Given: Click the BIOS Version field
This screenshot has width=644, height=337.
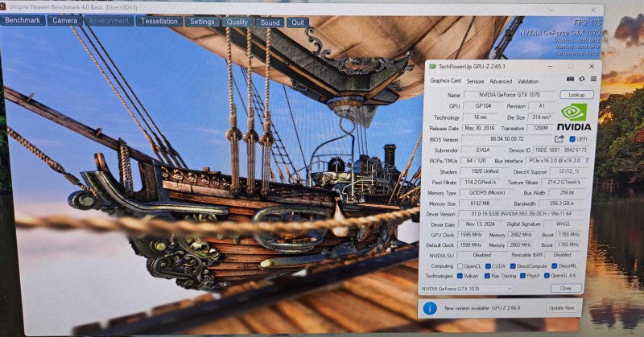Looking at the screenshot, I should [507, 139].
